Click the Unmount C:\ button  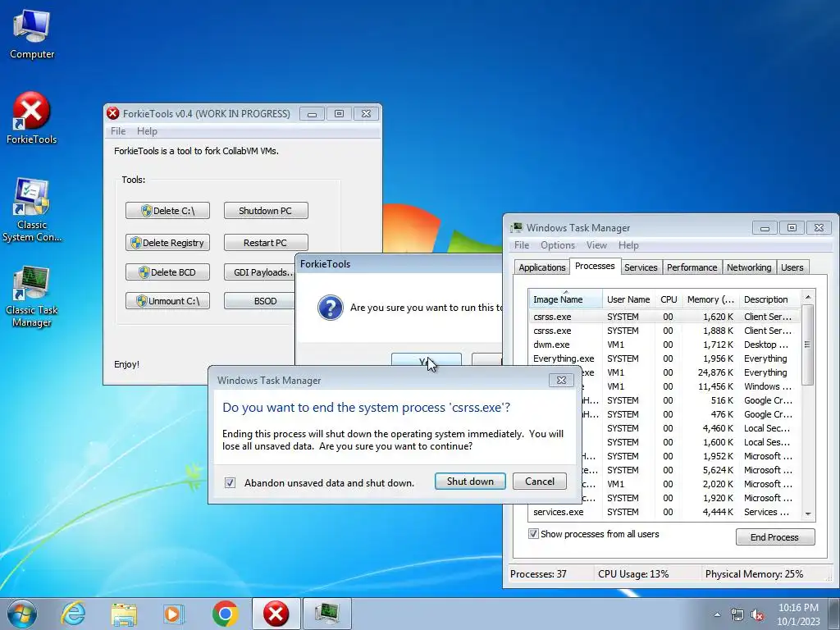[167, 301]
